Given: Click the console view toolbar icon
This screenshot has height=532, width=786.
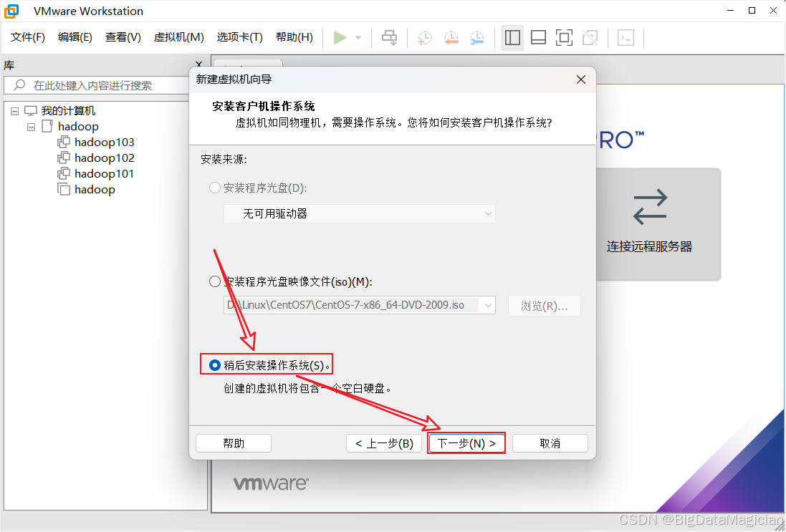Looking at the screenshot, I should [626, 37].
